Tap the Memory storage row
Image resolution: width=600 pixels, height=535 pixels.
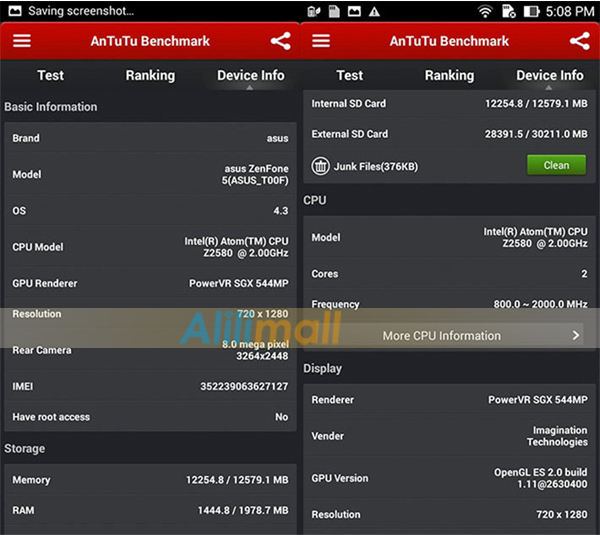click(150, 480)
